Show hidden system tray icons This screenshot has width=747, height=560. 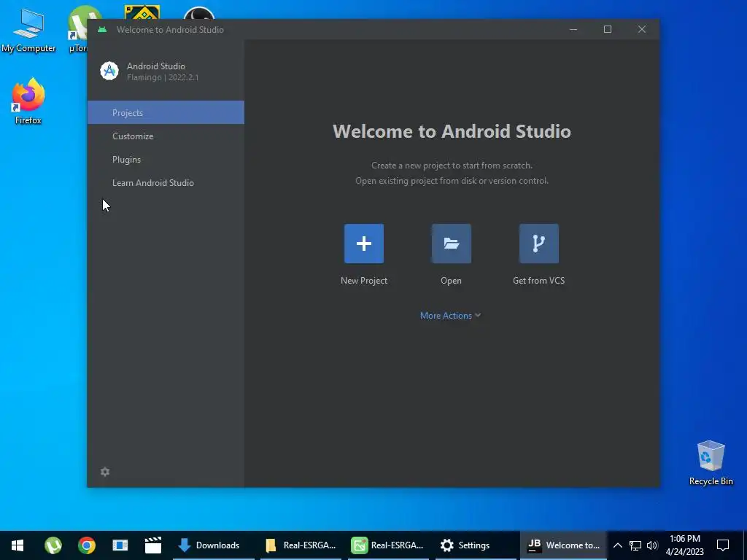pos(617,545)
